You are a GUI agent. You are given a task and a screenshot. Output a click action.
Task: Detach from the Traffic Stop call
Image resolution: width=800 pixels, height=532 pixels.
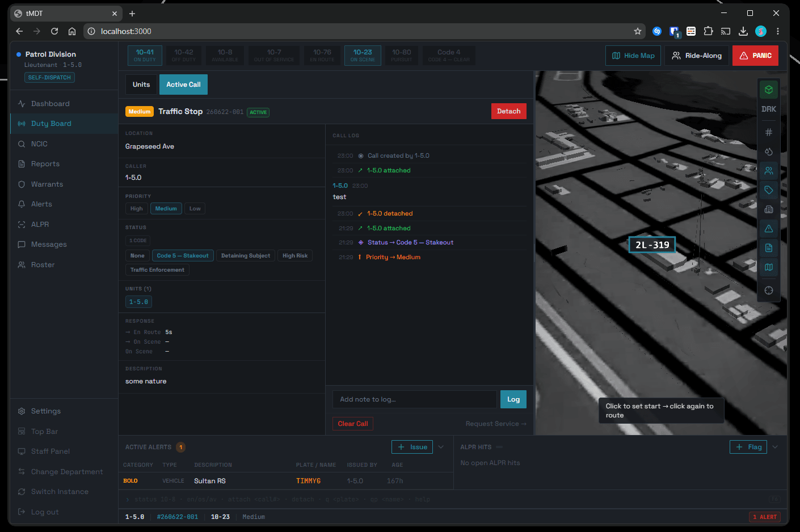point(508,111)
